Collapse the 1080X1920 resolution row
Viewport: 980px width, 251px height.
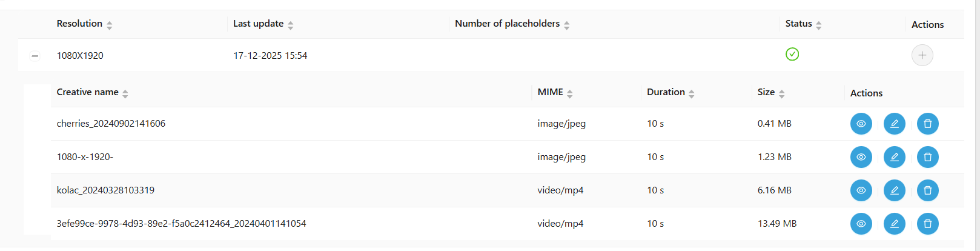35,56
